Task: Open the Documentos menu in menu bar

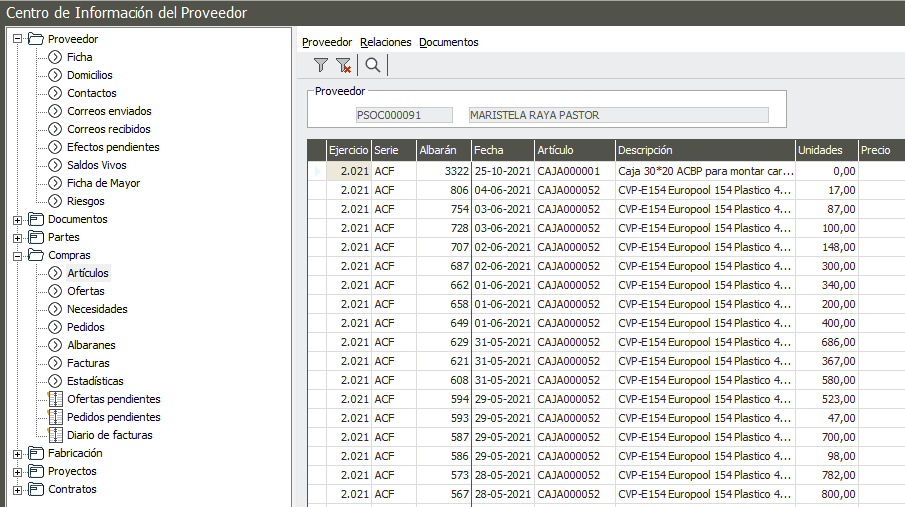Action: click(x=448, y=42)
